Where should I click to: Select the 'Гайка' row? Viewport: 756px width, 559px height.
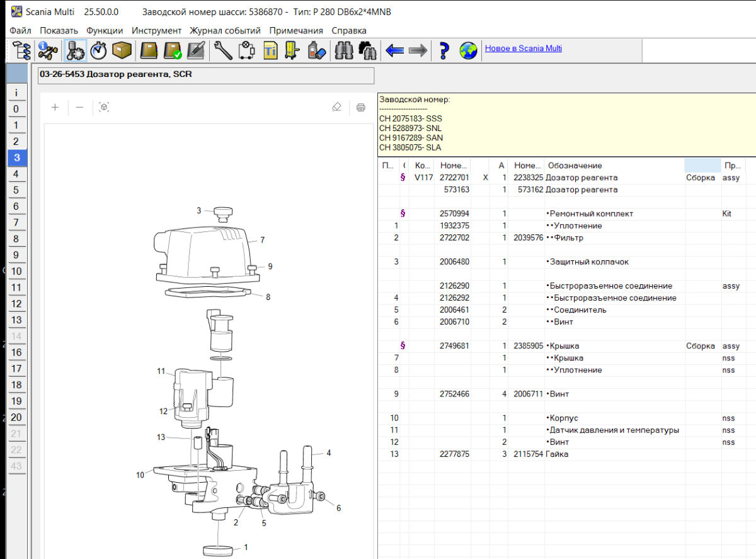[x=566, y=454]
